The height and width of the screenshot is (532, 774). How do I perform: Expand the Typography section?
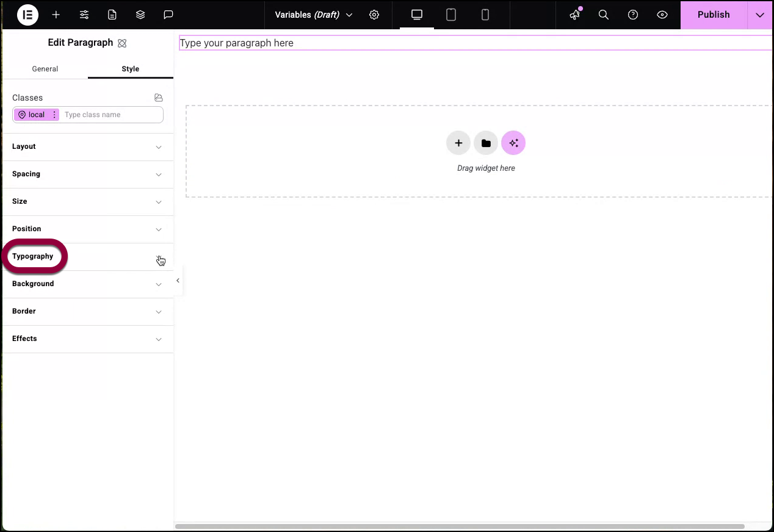pyautogui.click(x=88, y=257)
